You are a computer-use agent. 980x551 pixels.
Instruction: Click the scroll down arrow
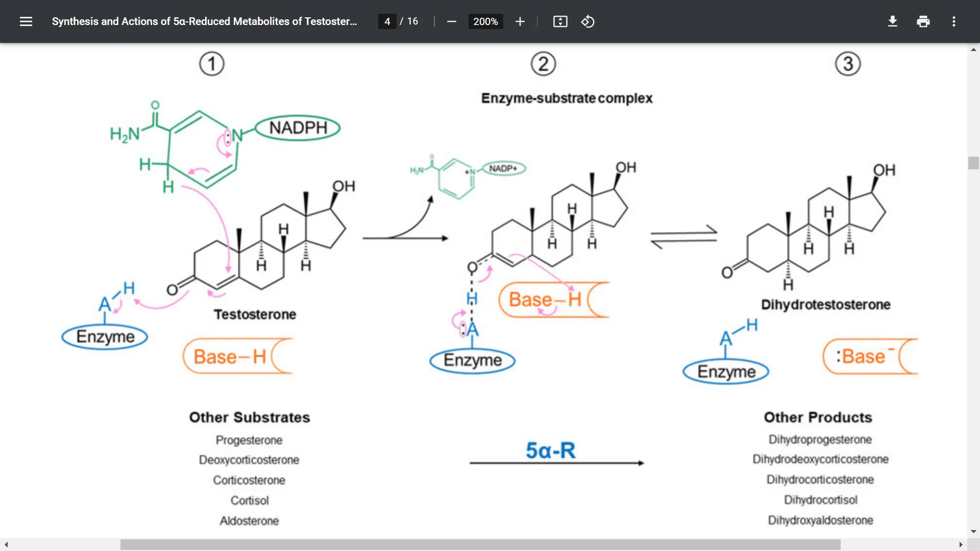(973, 532)
